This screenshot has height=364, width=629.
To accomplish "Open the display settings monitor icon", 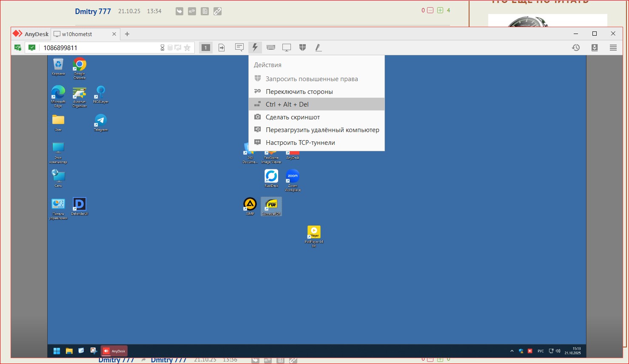I will click(287, 48).
